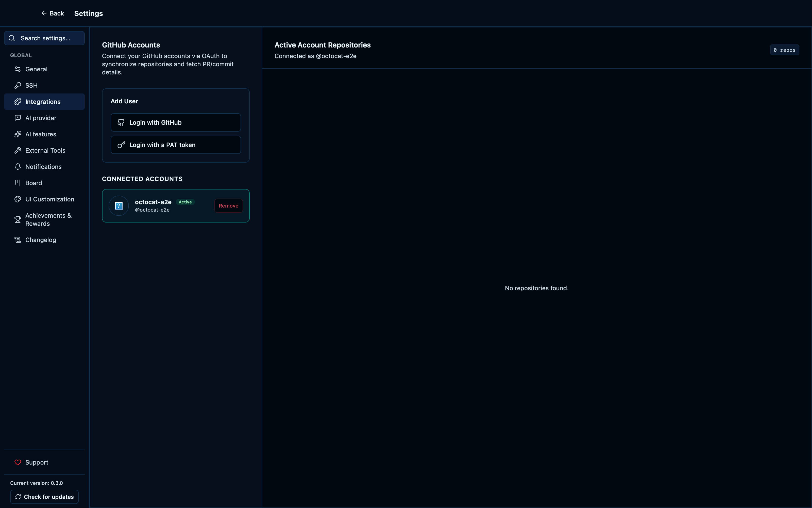Image resolution: width=812 pixels, height=508 pixels.
Task: Click Current version: 0.3.0 label
Action: [37, 483]
